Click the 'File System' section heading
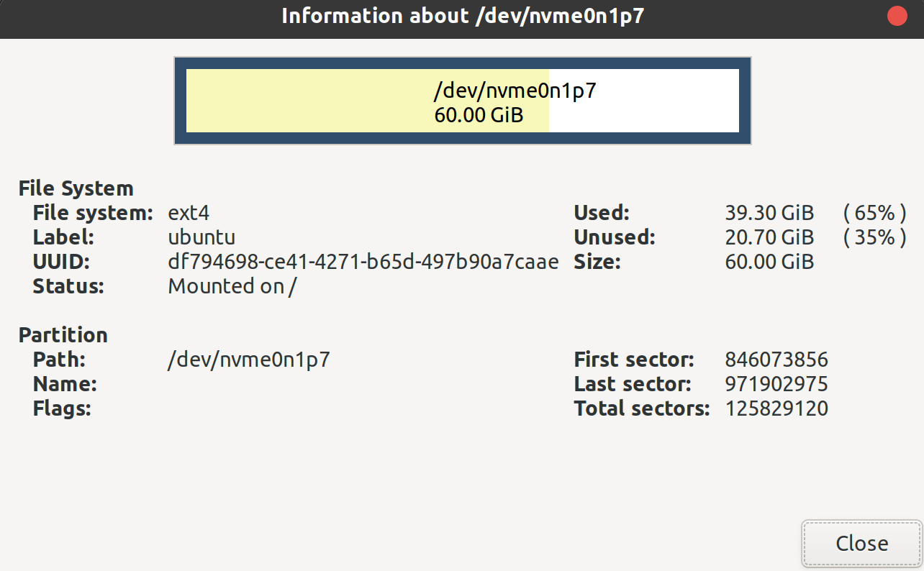Image resolution: width=924 pixels, height=571 pixels. pos(76,188)
